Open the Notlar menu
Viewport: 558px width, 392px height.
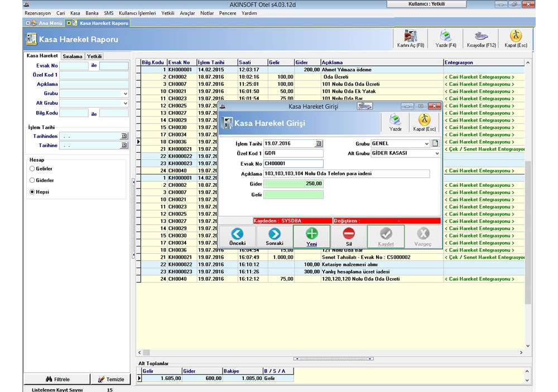click(x=207, y=13)
